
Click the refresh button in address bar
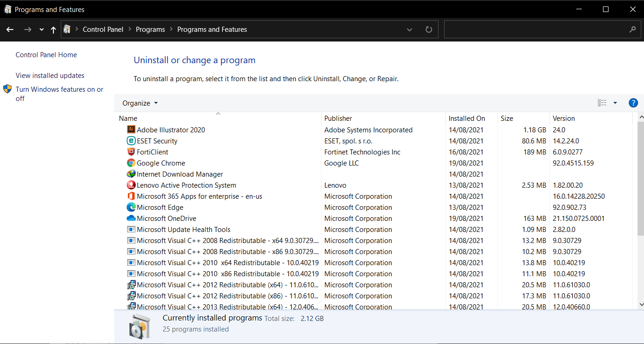point(429,30)
